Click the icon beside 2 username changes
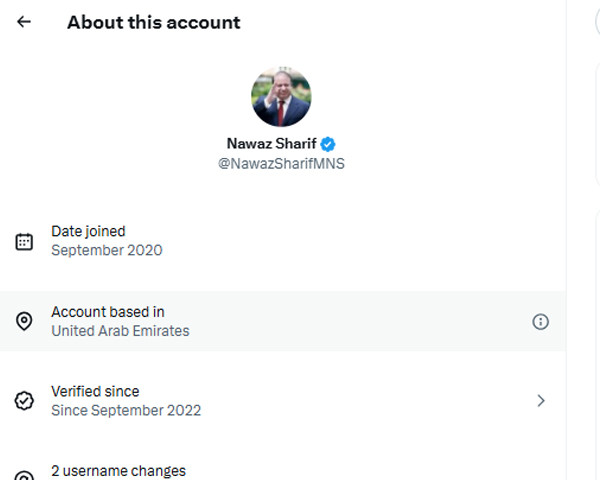The width and height of the screenshot is (600, 480). click(x=25, y=474)
